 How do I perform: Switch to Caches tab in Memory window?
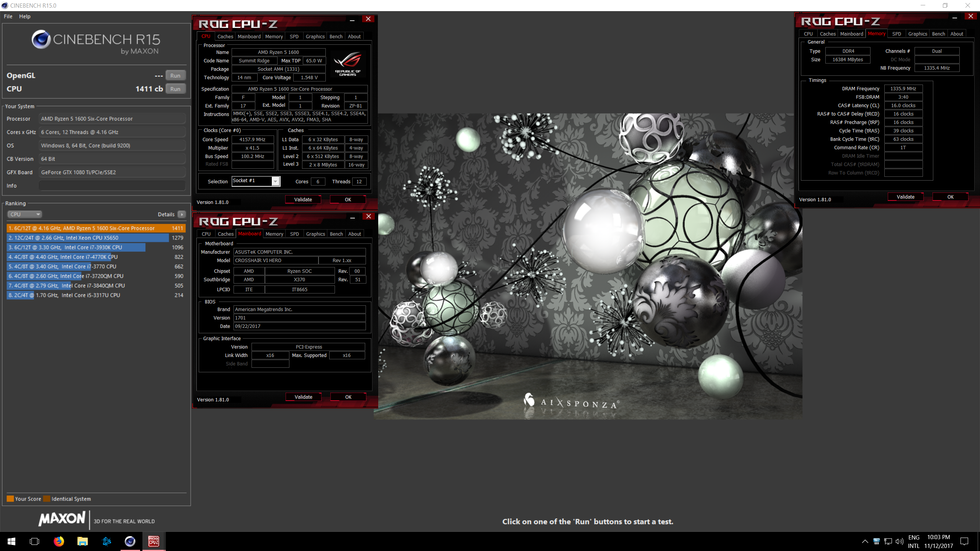point(828,34)
